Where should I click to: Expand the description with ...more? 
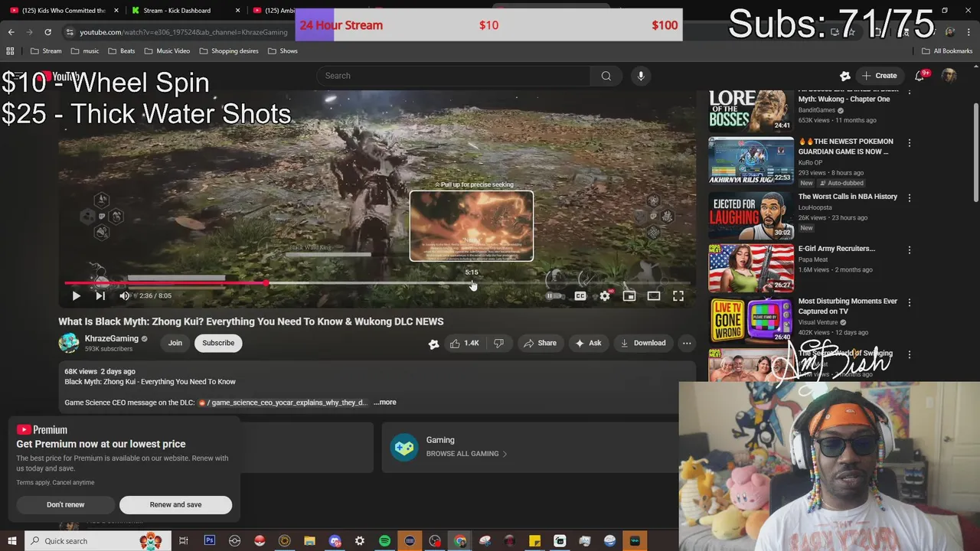click(384, 402)
